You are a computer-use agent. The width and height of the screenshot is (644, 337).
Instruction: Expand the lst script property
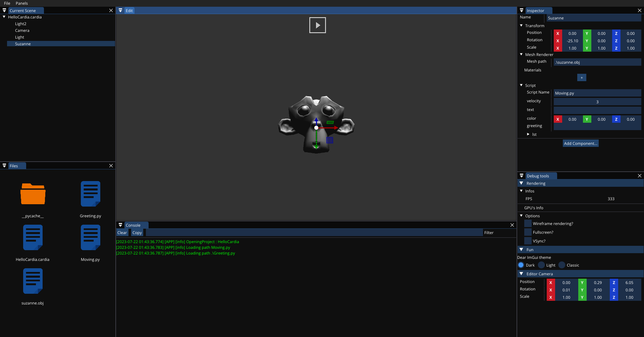[528, 134]
